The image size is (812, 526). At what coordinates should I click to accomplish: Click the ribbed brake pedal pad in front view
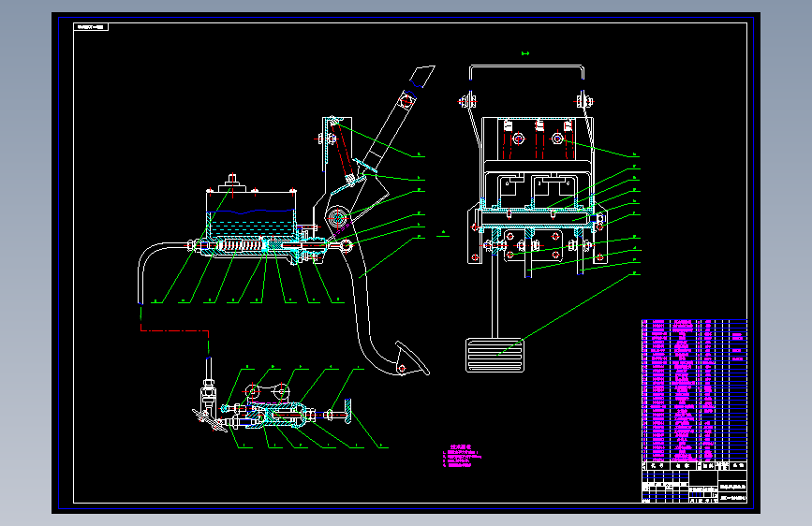point(495,355)
